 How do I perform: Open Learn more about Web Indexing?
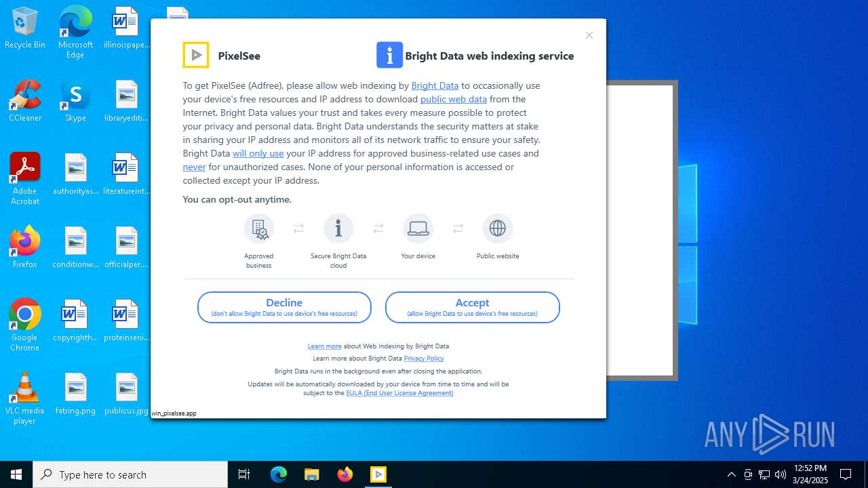pyautogui.click(x=325, y=346)
